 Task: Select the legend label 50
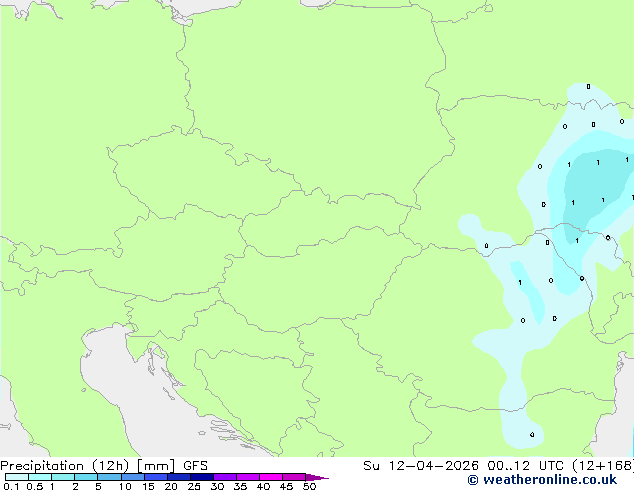pos(309,486)
